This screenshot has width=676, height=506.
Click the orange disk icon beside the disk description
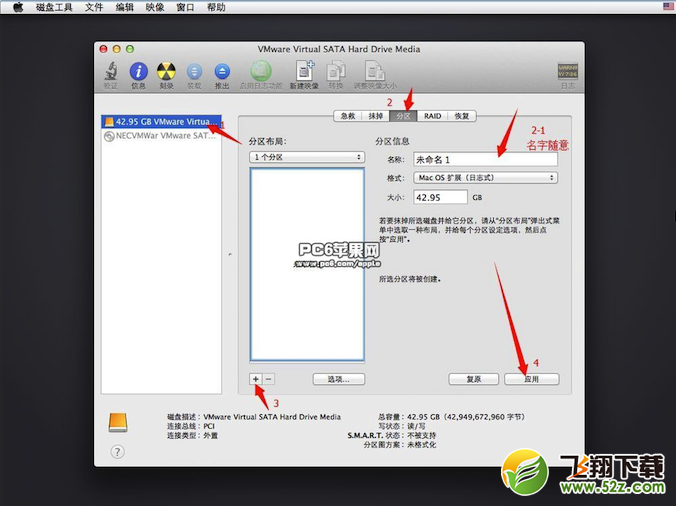118,422
